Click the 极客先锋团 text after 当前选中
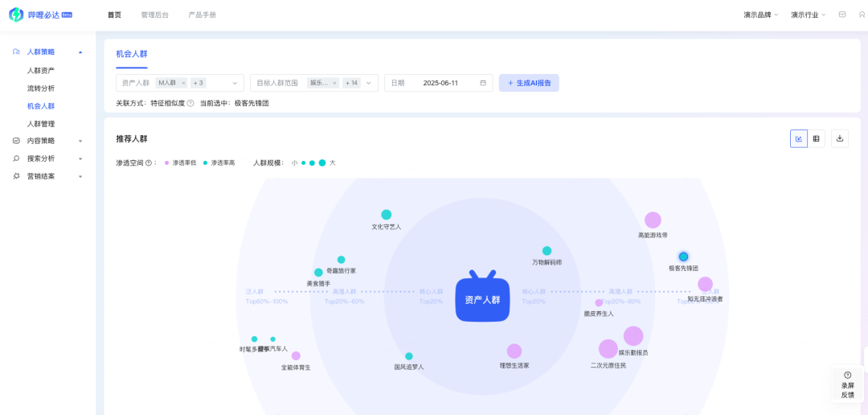The image size is (868, 415). (x=252, y=103)
